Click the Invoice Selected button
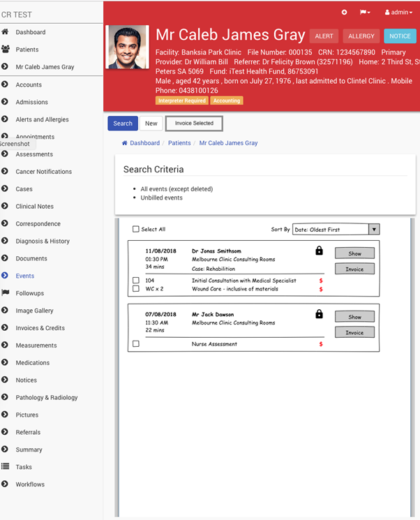Screen dimensions: 420x520 [x=194, y=124]
